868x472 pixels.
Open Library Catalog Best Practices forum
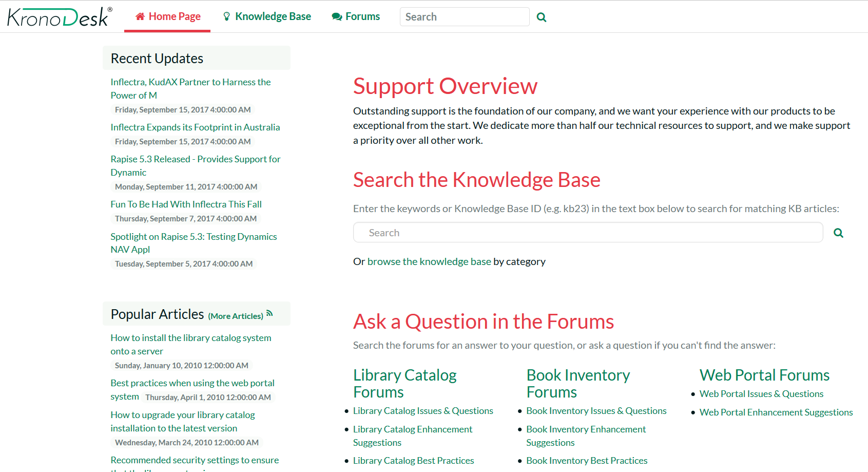413,461
